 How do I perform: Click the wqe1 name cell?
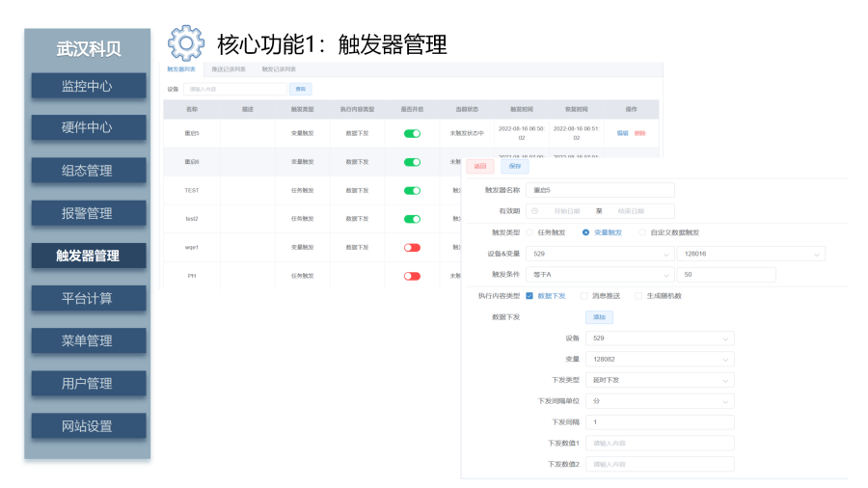coord(192,247)
